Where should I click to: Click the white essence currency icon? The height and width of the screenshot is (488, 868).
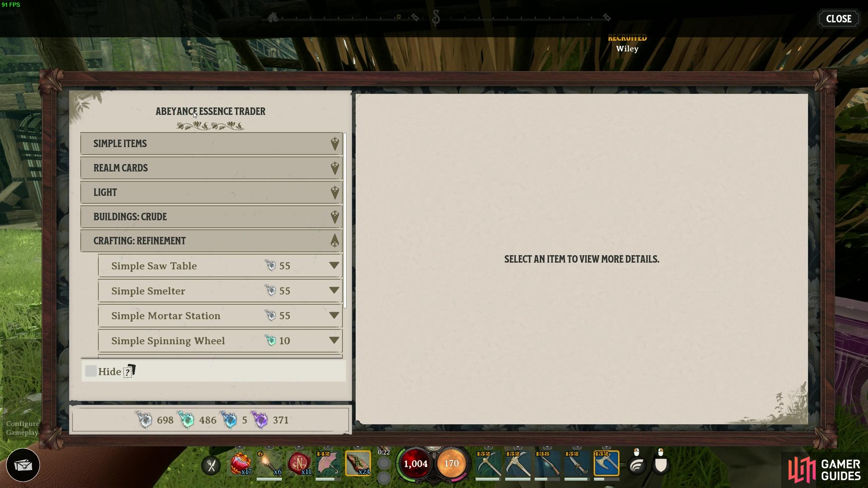144,419
